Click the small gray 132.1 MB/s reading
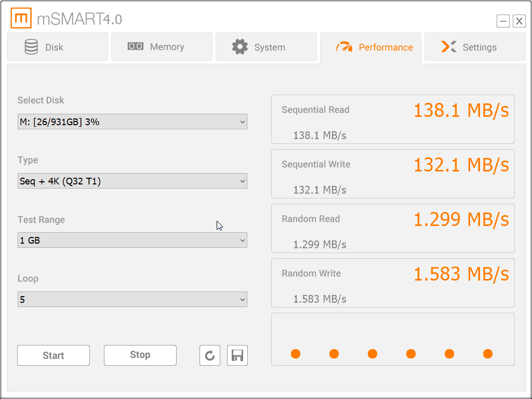Screen dimensions: 532x399 coord(320,190)
